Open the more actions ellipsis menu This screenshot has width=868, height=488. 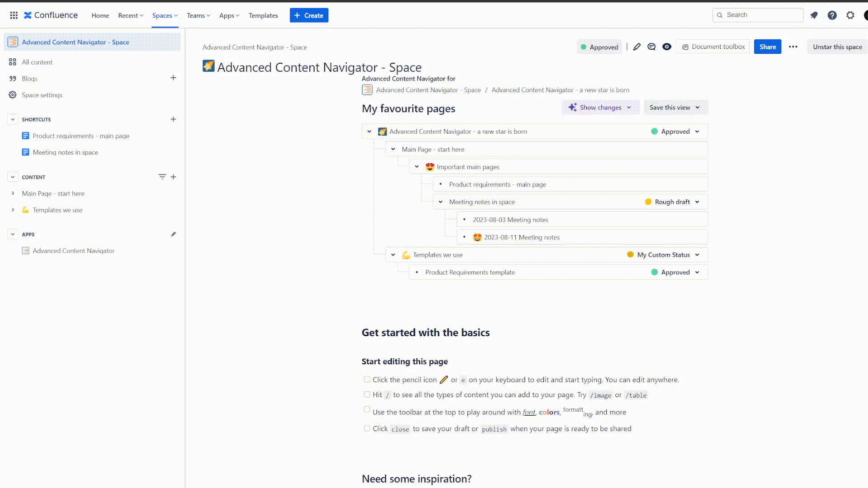pos(793,47)
